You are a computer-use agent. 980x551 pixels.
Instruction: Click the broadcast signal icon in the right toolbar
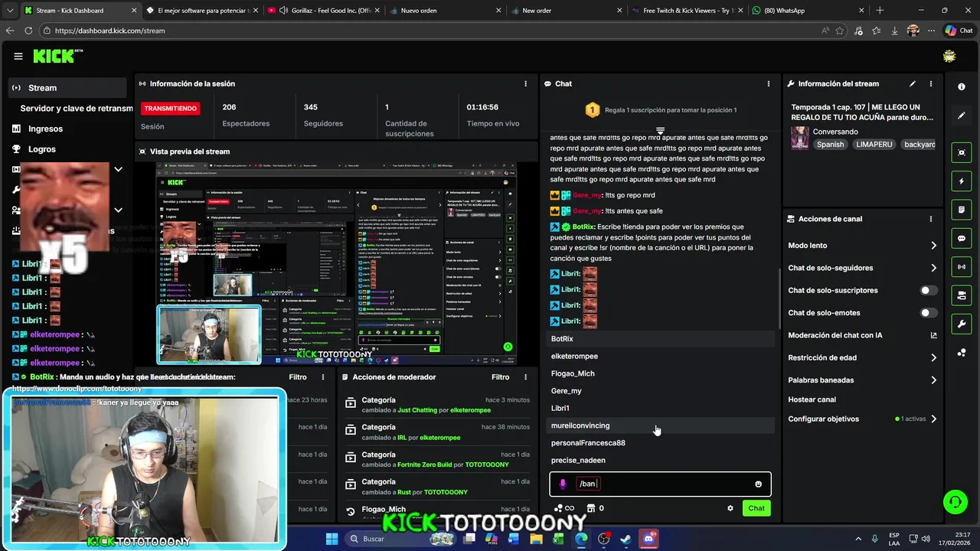point(962,266)
